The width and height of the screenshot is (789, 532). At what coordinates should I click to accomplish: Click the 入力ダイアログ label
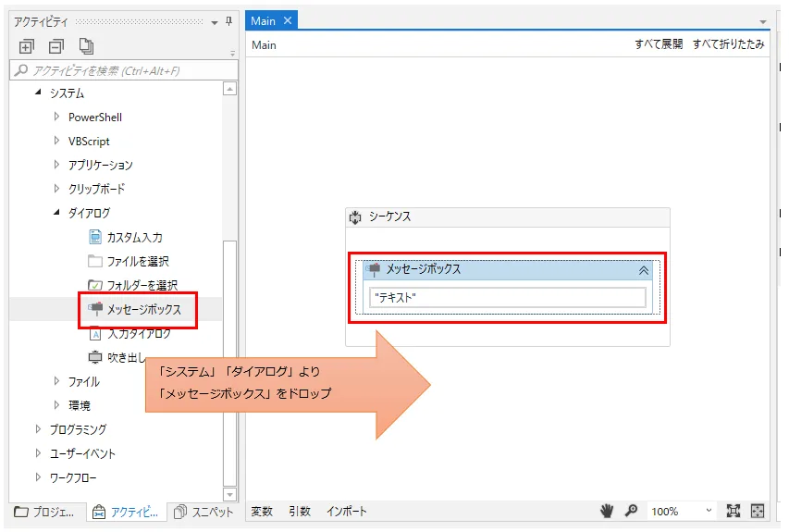[140, 333]
